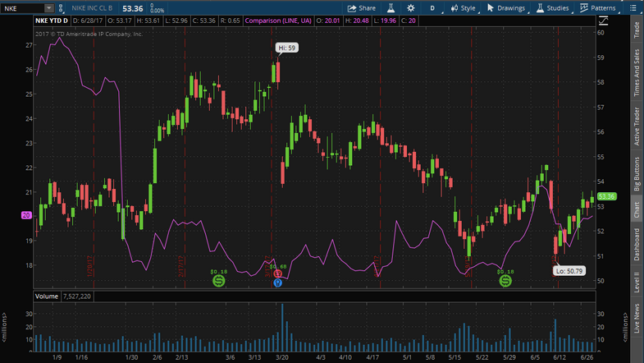Image resolution: width=644 pixels, height=363 pixels.
Task: Click the 2/17/17 expiration marker label
Action: (x=180, y=266)
